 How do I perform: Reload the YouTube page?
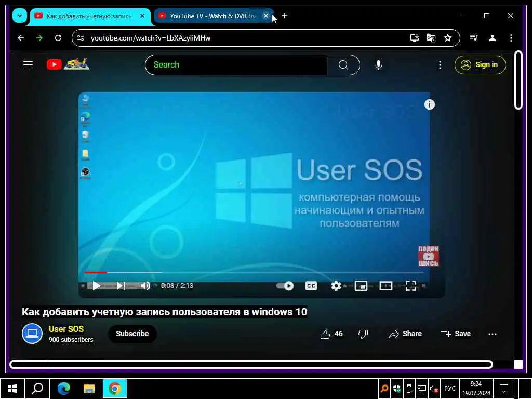[x=58, y=38]
